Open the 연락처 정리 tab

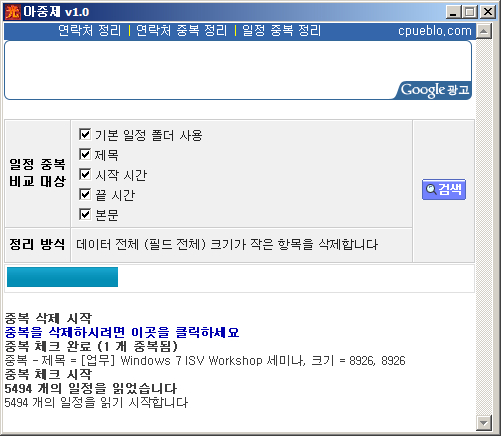coord(89,31)
